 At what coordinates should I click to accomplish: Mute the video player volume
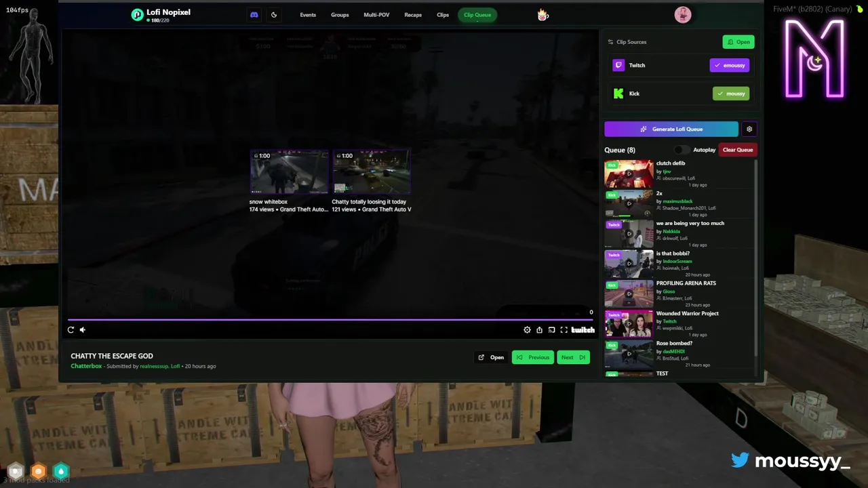coord(83,329)
